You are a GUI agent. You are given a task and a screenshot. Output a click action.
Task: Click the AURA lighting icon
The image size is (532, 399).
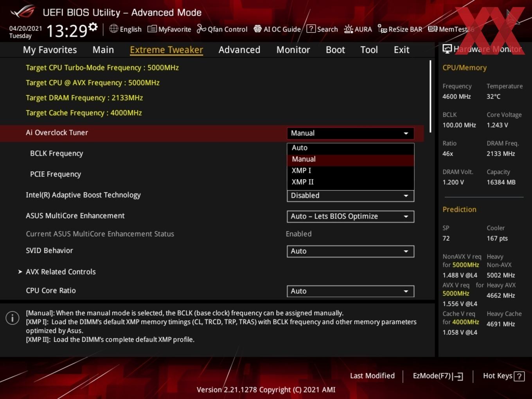[x=348, y=29]
